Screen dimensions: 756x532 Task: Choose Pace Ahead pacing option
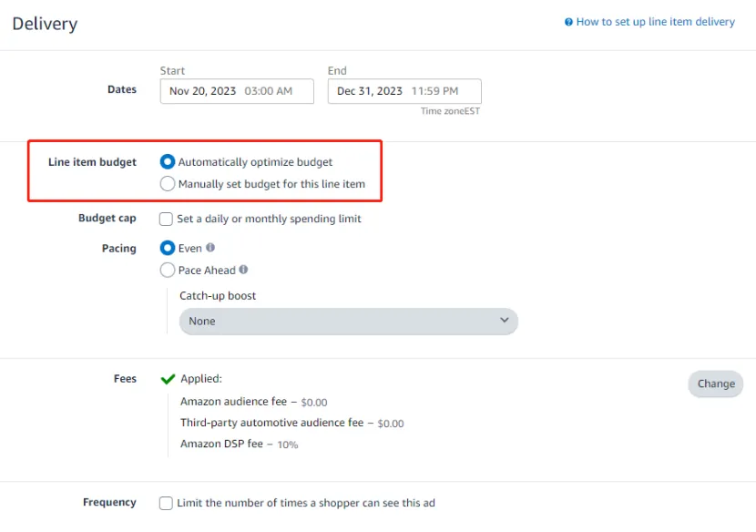[x=168, y=271]
